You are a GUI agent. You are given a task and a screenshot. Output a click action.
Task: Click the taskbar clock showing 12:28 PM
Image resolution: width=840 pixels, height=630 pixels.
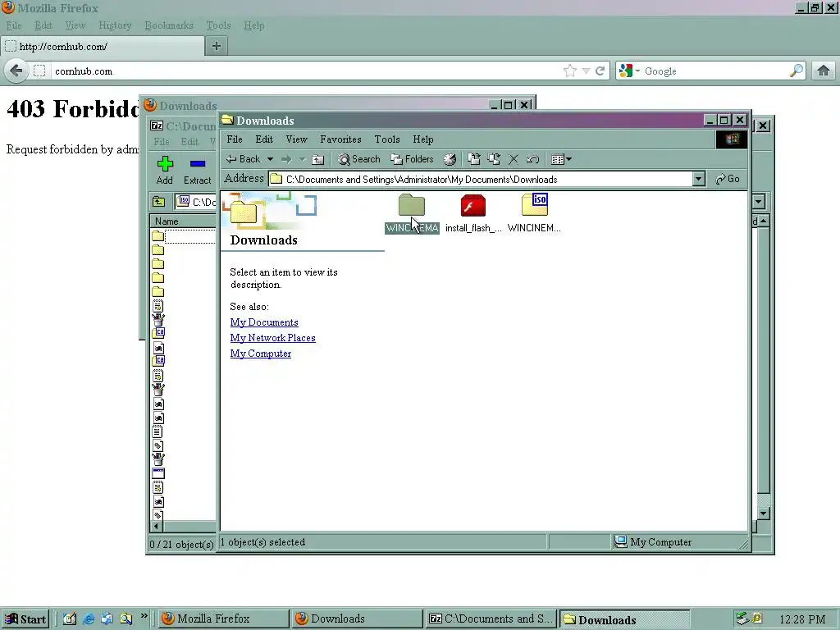click(802, 619)
